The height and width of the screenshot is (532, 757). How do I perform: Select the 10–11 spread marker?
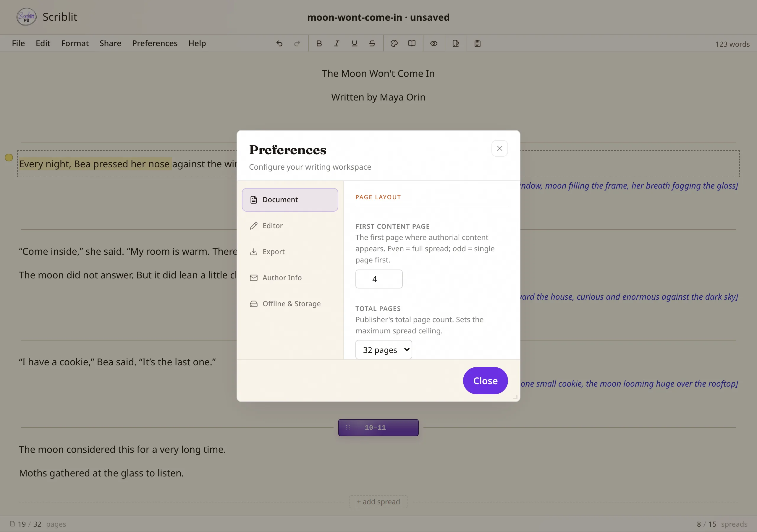[x=378, y=427]
